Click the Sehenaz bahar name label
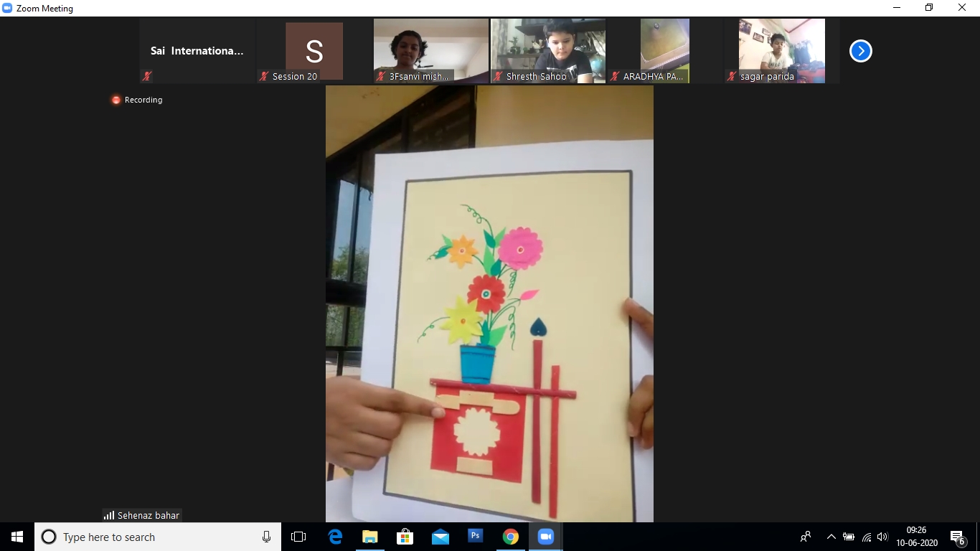This screenshot has width=980, height=551. (149, 515)
